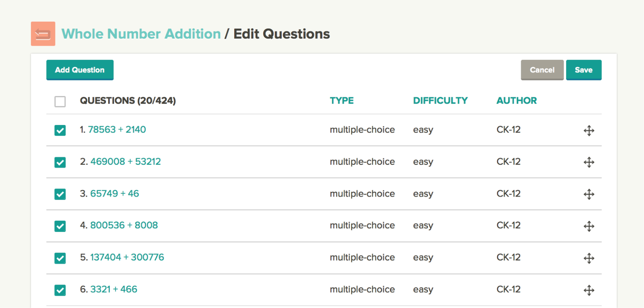The width and height of the screenshot is (644, 308).
Task: Sort by the DIFFICULTY column header
Action: pos(440,101)
